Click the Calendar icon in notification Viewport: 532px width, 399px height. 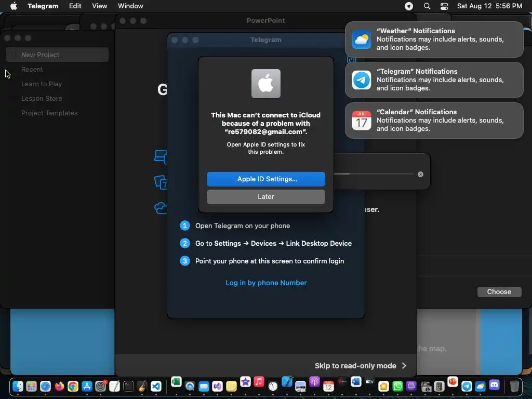coord(362,121)
